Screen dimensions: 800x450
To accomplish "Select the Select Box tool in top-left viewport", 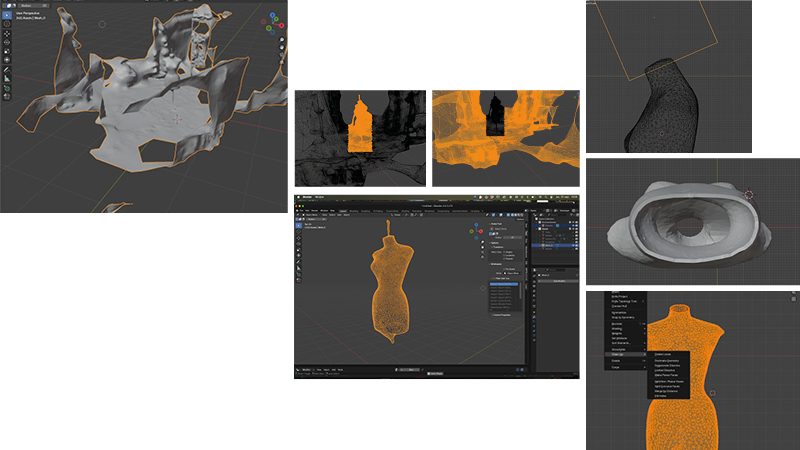I will click(x=7, y=16).
